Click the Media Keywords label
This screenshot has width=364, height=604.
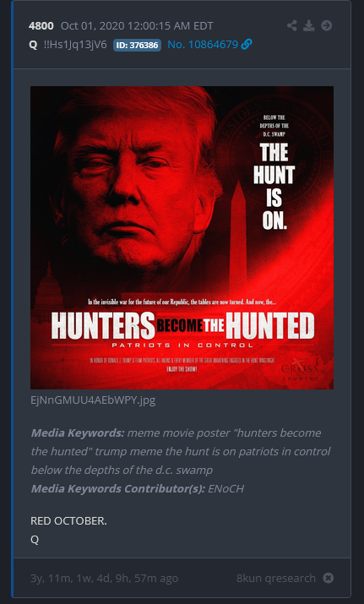pos(78,433)
